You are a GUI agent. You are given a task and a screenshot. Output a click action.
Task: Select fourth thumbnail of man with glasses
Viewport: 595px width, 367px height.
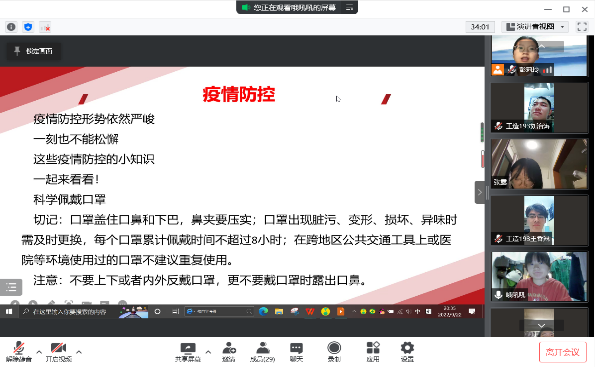[x=539, y=220]
